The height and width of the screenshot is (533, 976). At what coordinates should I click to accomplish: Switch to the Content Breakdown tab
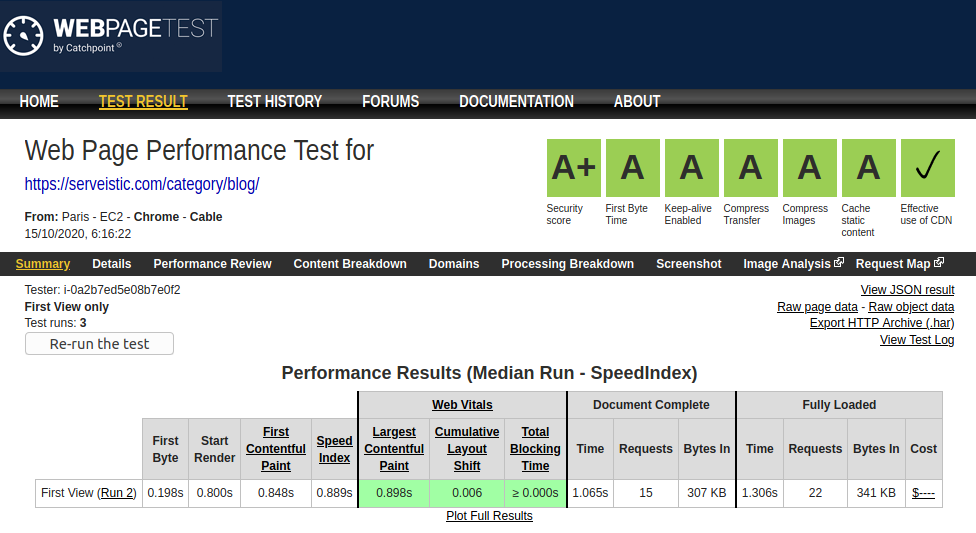coord(350,264)
